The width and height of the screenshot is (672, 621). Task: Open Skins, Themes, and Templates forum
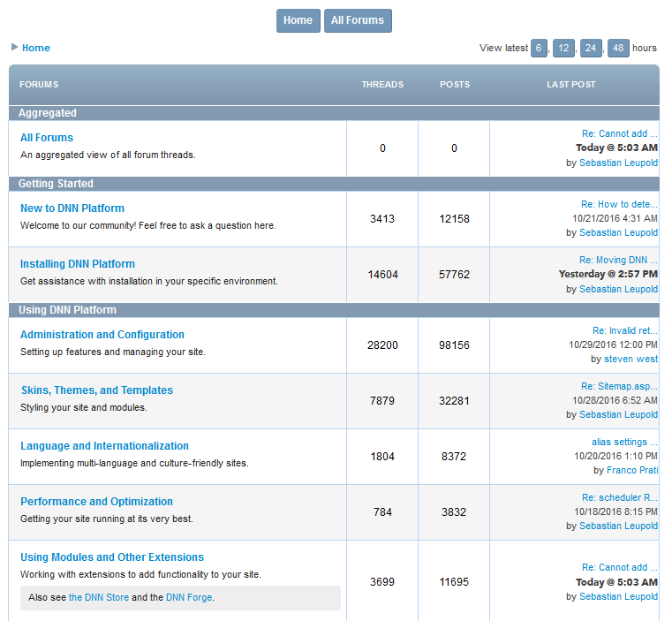(x=97, y=390)
